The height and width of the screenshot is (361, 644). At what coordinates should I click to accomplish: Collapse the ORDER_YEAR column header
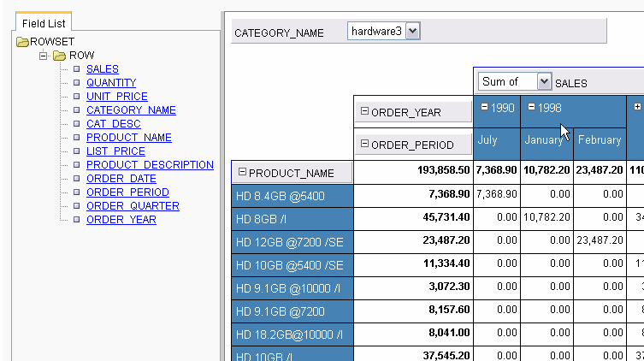pos(364,111)
